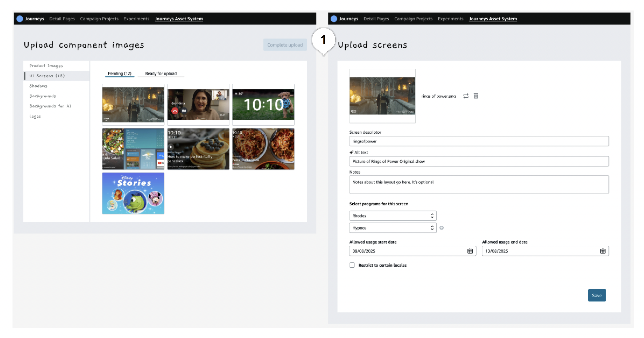Click the Journeys brand text in left window
644x338 pixels.
click(34, 19)
